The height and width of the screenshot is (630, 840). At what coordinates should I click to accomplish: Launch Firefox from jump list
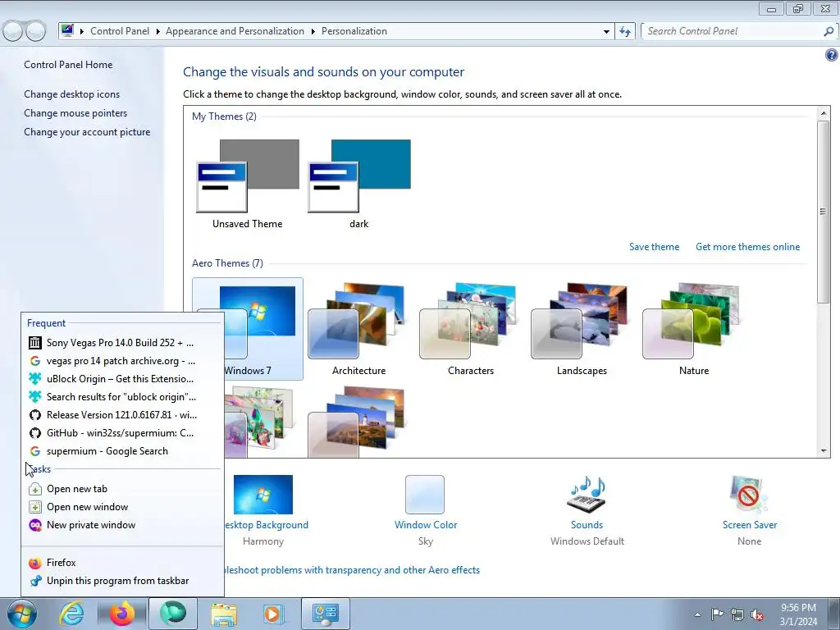(x=123, y=563)
